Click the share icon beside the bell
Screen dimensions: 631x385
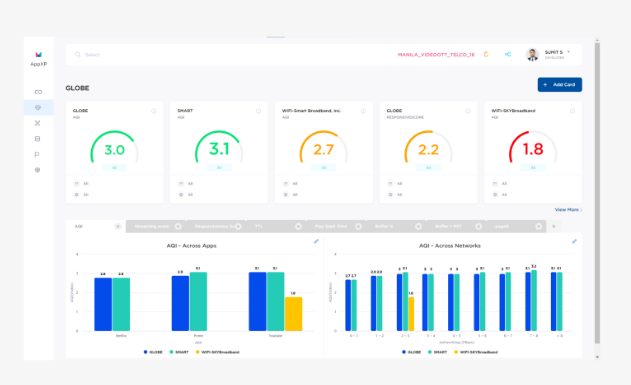[x=508, y=54]
